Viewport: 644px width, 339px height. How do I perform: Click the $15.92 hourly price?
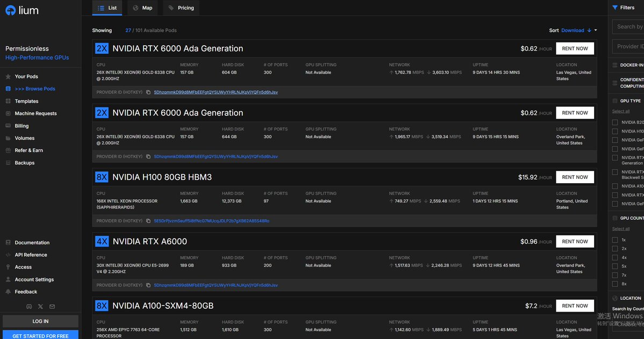click(528, 177)
